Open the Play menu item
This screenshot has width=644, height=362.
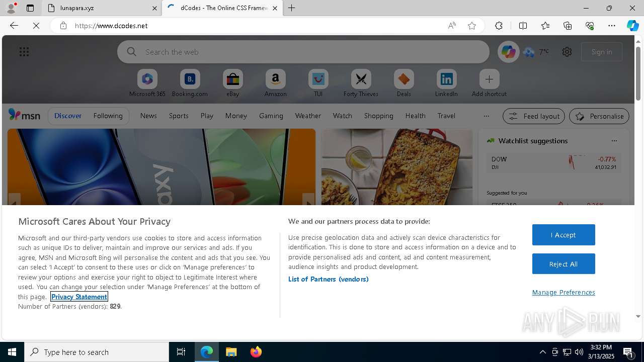(207, 116)
